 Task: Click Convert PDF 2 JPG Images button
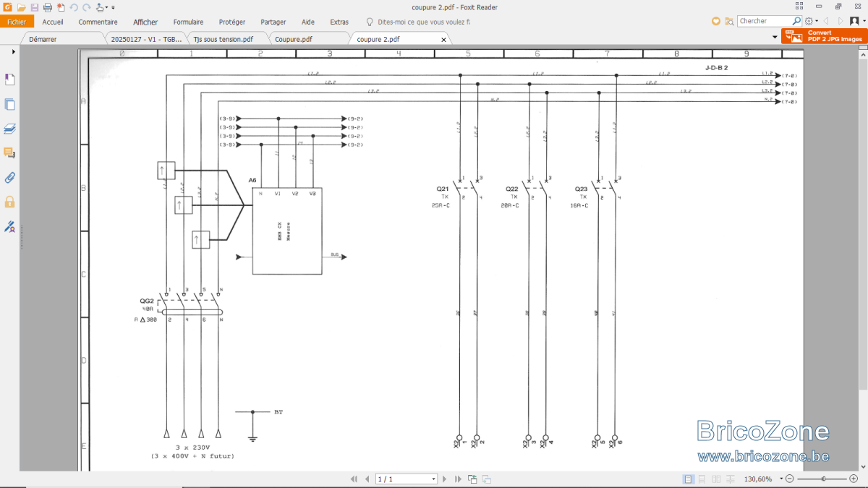(824, 36)
